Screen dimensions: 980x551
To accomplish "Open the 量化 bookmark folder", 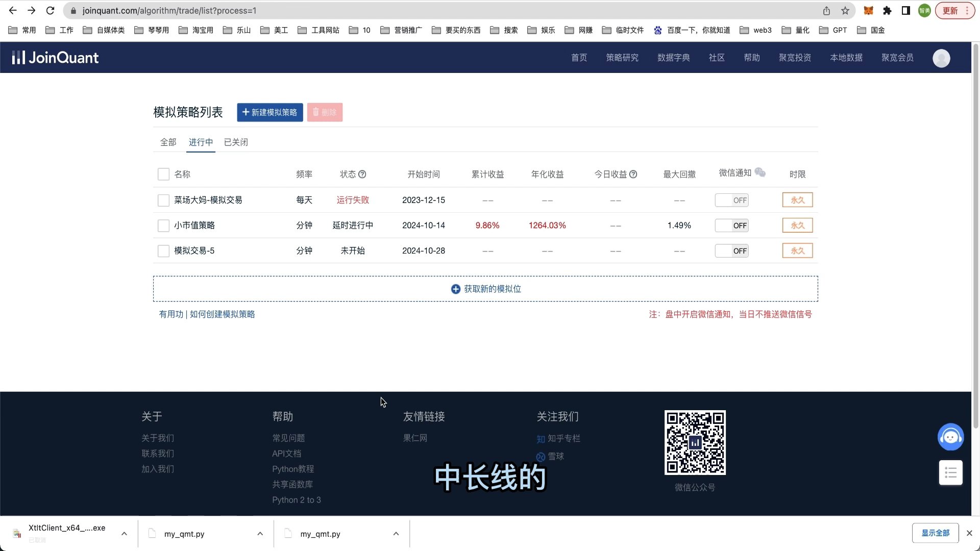I will tap(796, 30).
